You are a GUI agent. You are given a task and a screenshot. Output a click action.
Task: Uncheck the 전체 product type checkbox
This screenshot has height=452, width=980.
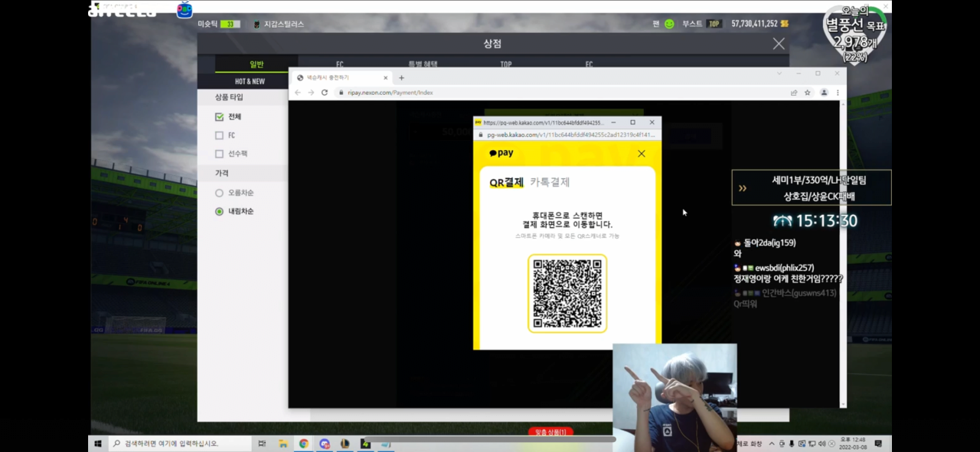coord(220,117)
